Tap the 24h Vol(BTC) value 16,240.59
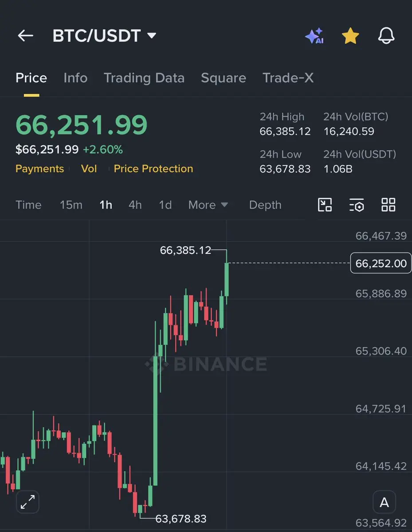Viewport: 412px width, 532px height. 349,132
